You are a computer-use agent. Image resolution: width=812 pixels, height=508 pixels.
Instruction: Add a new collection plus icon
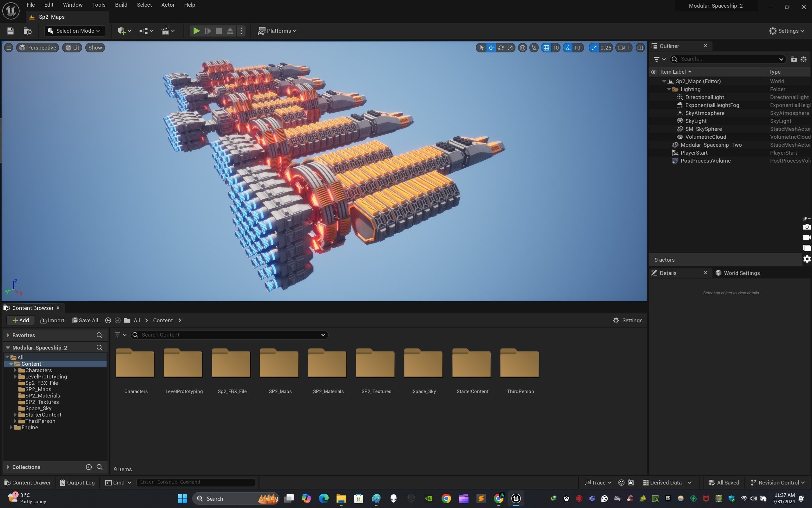[89, 467]
